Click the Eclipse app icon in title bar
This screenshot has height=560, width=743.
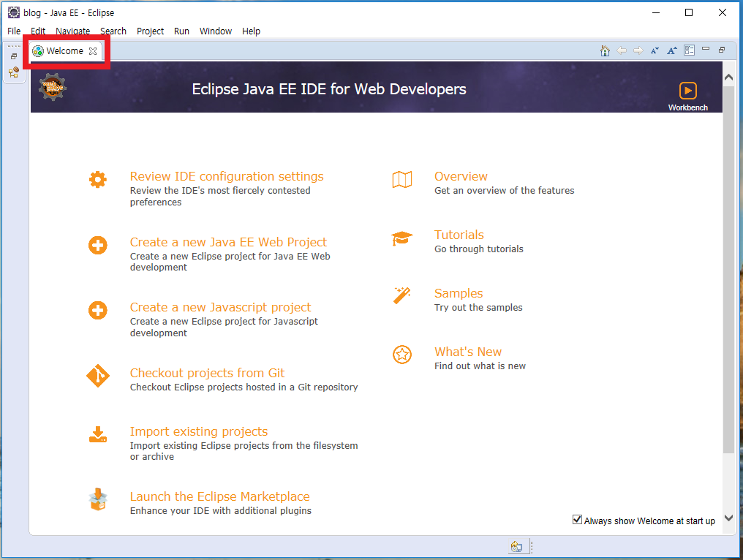pos(14,12)
